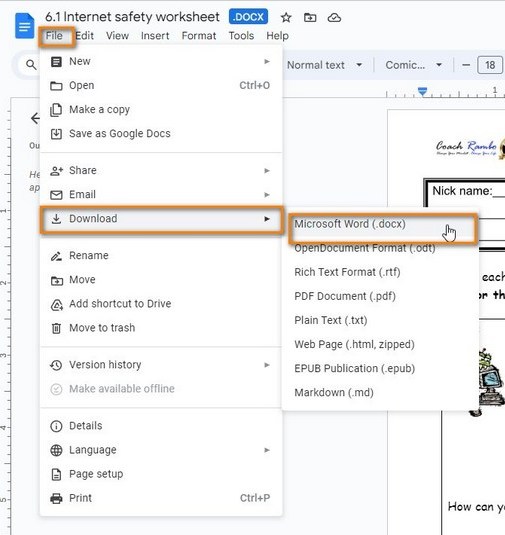
Task: Download as Markdown (.md)
Action: coord(380,393)
